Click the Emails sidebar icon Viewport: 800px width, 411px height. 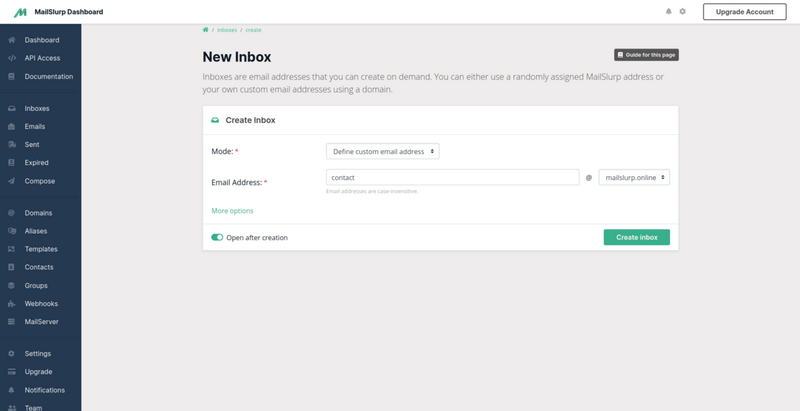point(12,126)
